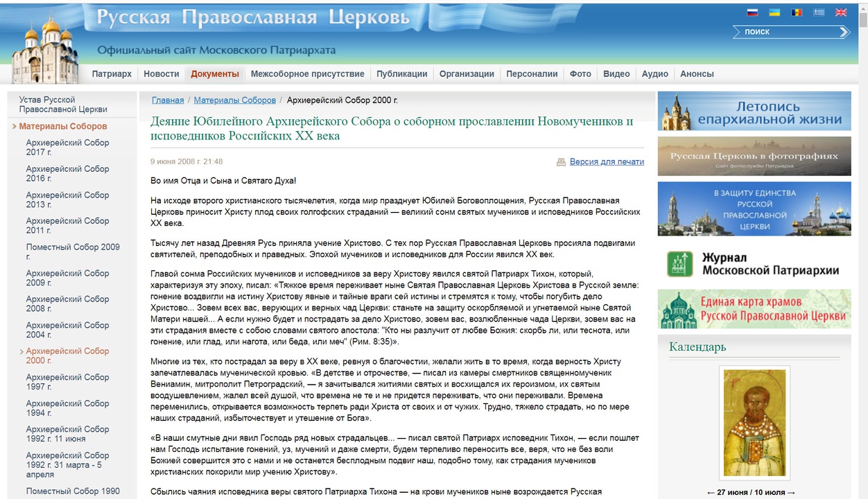Go to previous calendar day arrow
Image resolution: width=868 pixels, height=499 pixels.
[711, 493]
